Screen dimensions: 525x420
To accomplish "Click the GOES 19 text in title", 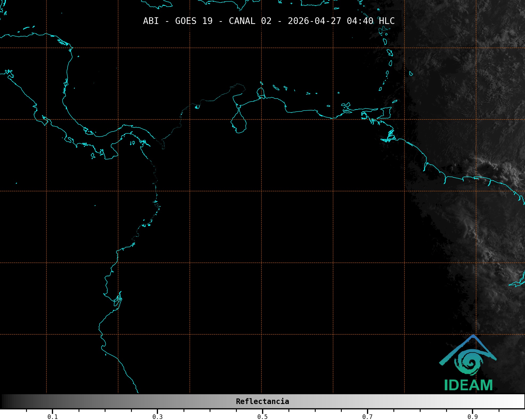I will (x=194, y=21).
